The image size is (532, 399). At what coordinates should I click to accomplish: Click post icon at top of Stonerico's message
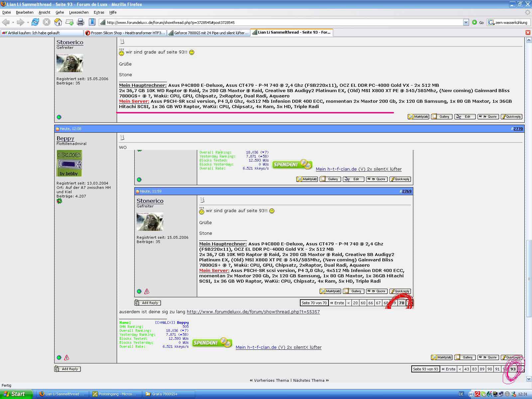[x=122, y=41]
